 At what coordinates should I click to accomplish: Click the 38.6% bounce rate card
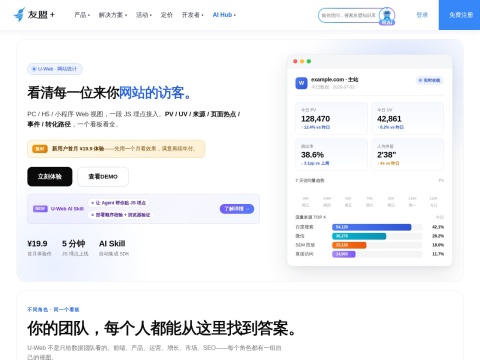331,154
